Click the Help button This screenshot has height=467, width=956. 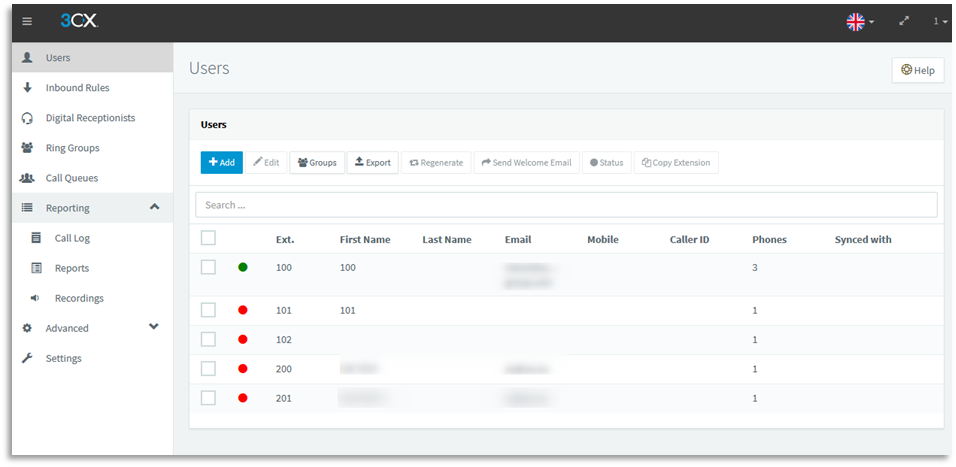[917, 70]
